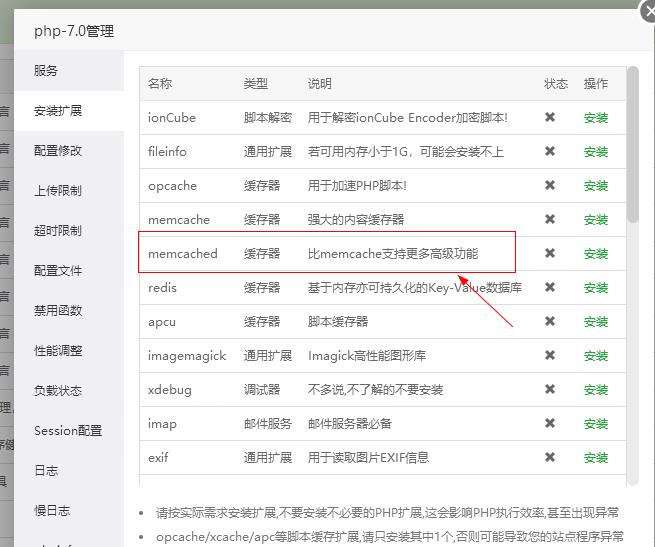The image size is (655, 547).
Task: Install the memcached extension
Action: pyautogui.click(x=596, y=254)
